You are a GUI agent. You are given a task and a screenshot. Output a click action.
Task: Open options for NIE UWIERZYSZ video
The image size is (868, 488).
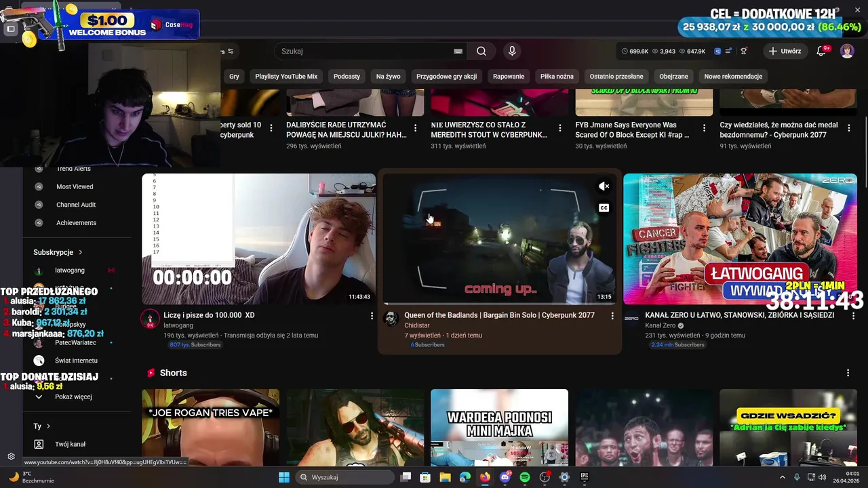(560, 127)
